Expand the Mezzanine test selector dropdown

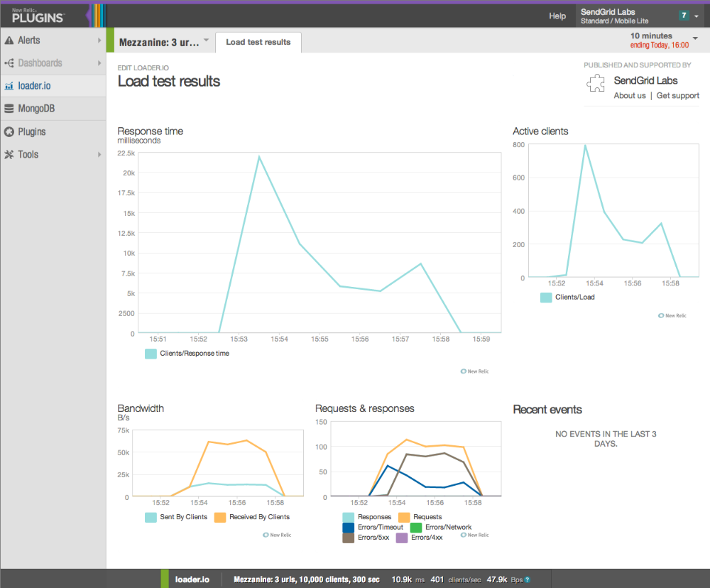[207, 40]
